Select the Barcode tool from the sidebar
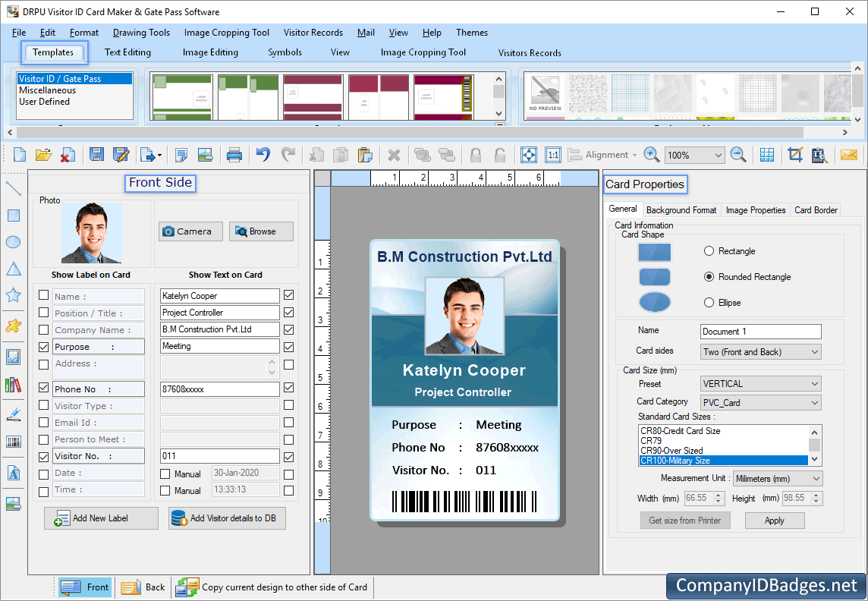The height and width of the screenshot is (601, 868). coord(13,440)
